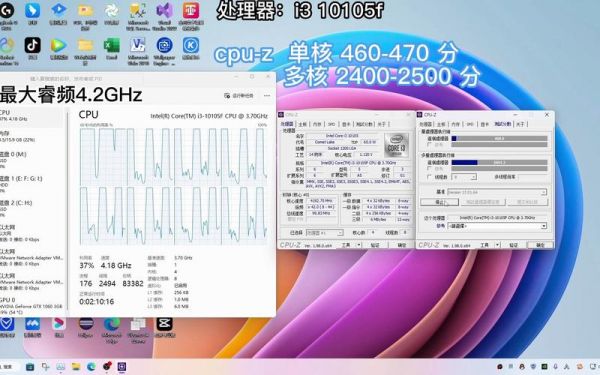Screen dimensions: 600x375
Task: Open the TikTok (Douyin) desktop icon
Action: [33, 45]
